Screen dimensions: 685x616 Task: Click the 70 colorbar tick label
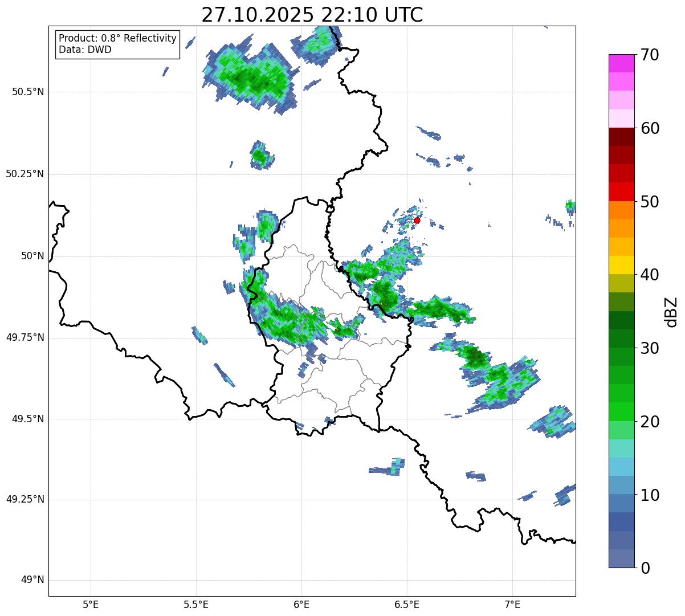click(x=650, y=55)
